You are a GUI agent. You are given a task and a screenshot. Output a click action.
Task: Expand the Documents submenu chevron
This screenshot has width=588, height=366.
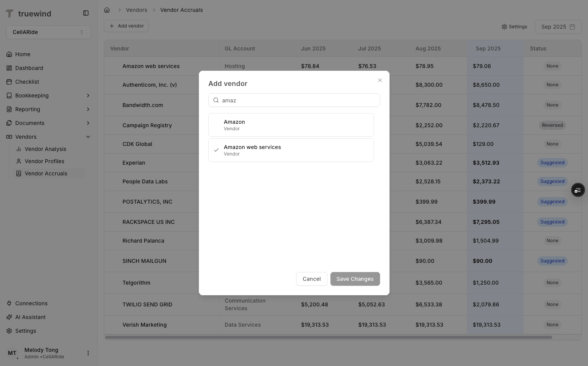88,123
